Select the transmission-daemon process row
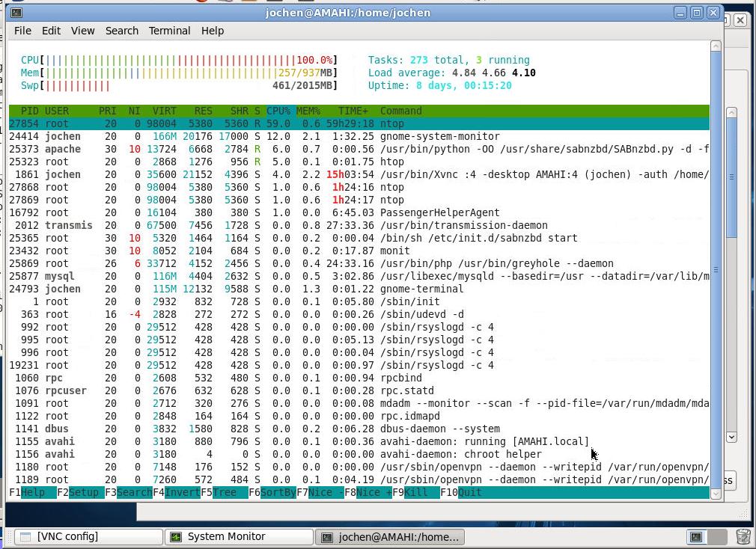This screenshot has width=756, height=549. tap(359, 225)
